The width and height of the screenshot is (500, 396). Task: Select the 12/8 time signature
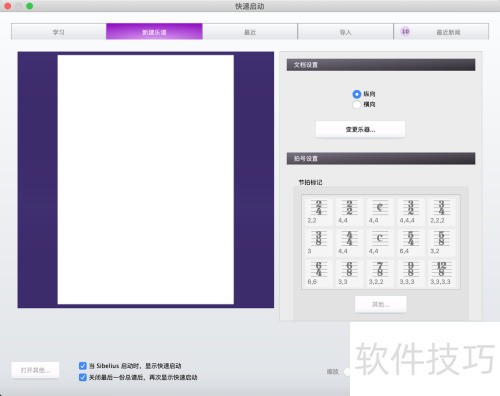tap(441, 273)
